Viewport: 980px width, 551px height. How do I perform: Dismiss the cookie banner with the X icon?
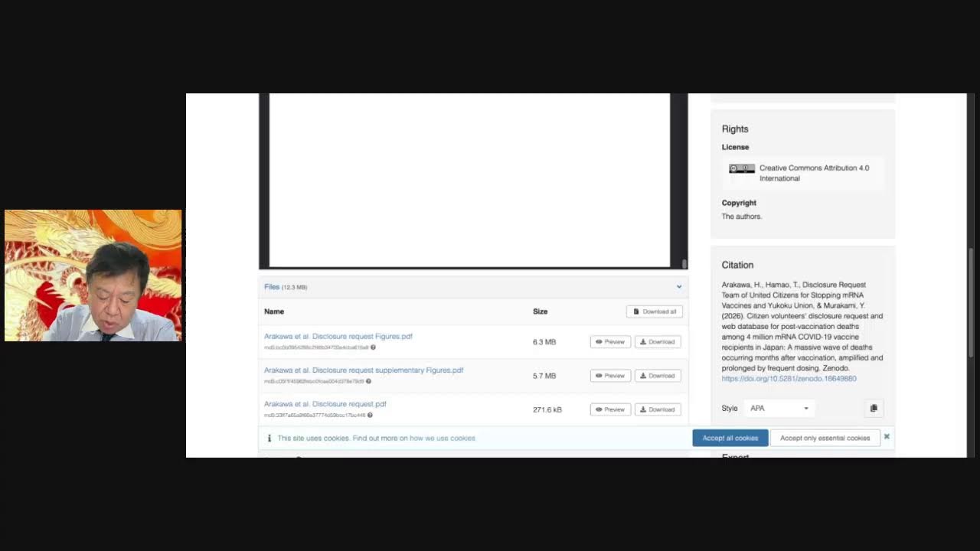click(887, 437)
